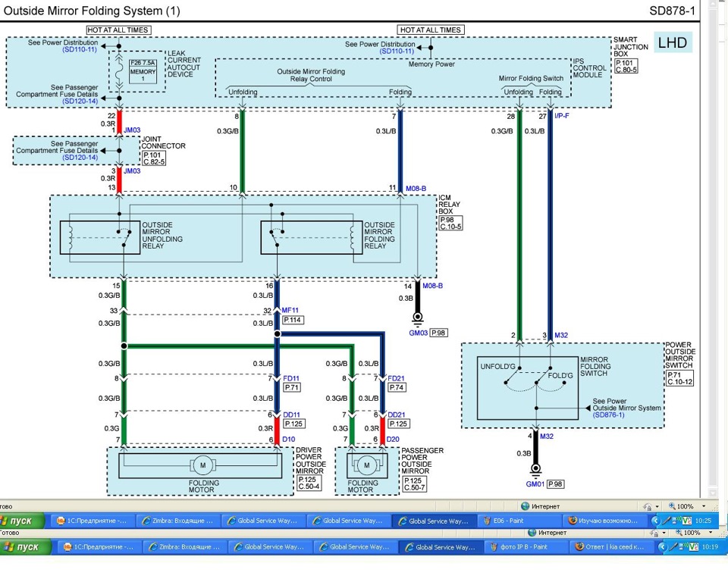The width and height of the screenshot is (728, 582).
Task: Open the P.125 C.50-4 driver mirror reference
Action: coord(309,483)
